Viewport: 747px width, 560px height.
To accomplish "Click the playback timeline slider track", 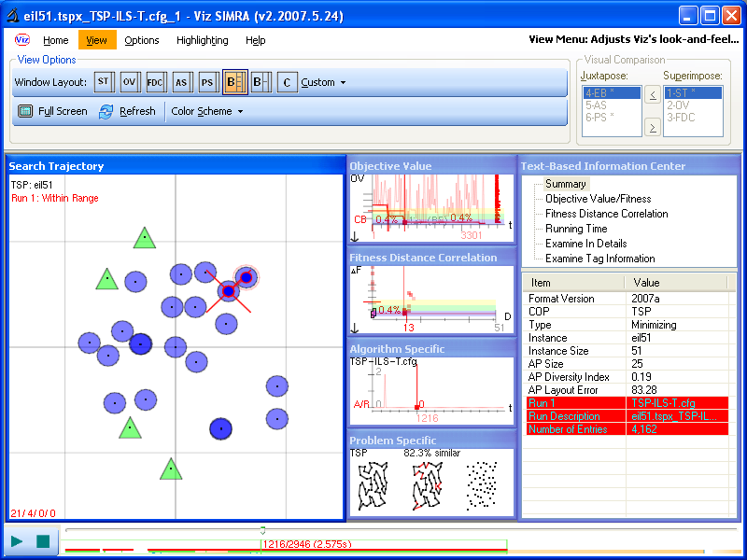I will [392, 530].
